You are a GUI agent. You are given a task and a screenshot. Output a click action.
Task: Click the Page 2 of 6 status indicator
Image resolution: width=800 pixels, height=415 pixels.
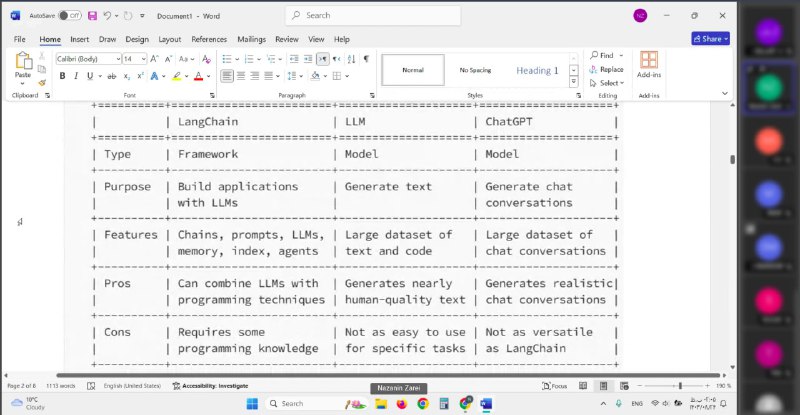pos(22,386)
